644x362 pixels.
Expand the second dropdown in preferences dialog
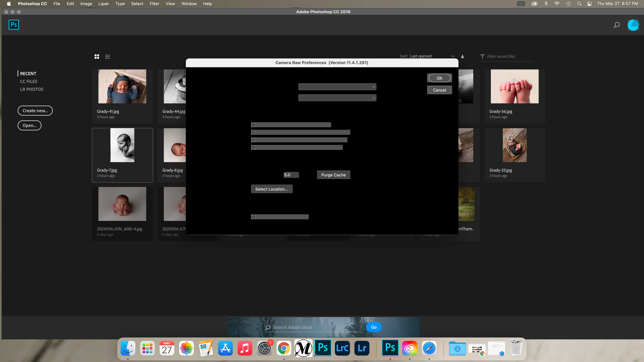tap(337, 98)
